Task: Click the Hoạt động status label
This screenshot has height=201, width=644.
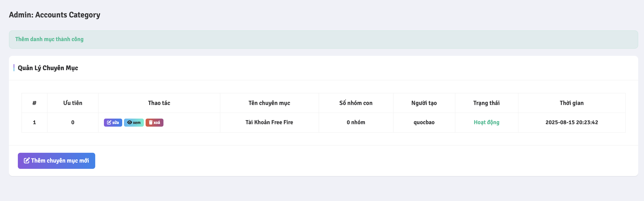Action: tap(487, 122)
